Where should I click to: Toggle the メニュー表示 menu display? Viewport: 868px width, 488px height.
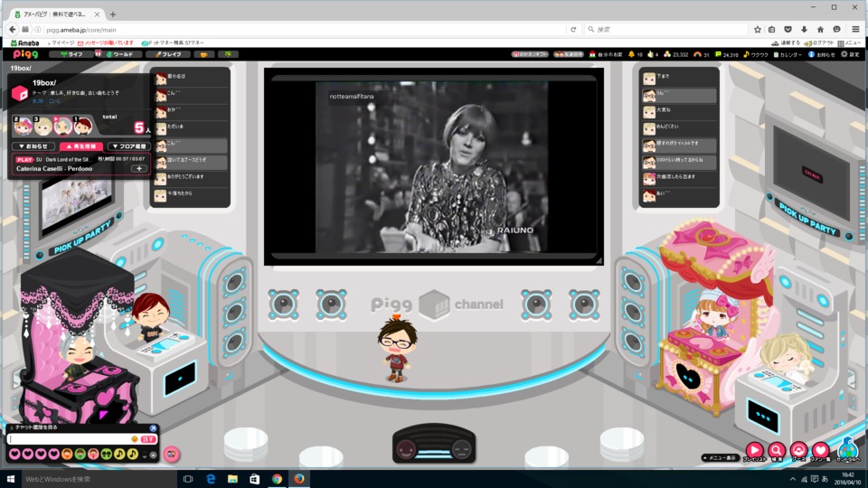click(720, 457)
